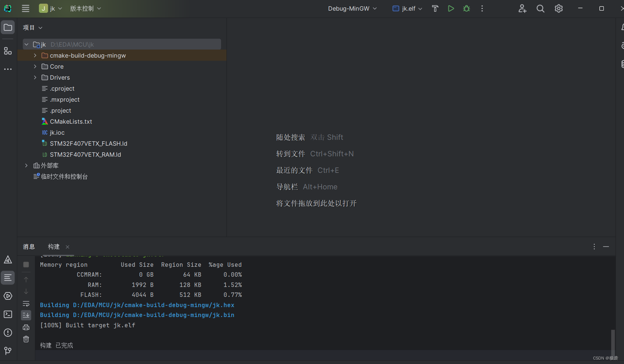The height and width of the screenshot is (364, 624).
Task: Open the Debug-MinGW profile dropdown
Action: [352, 8]
